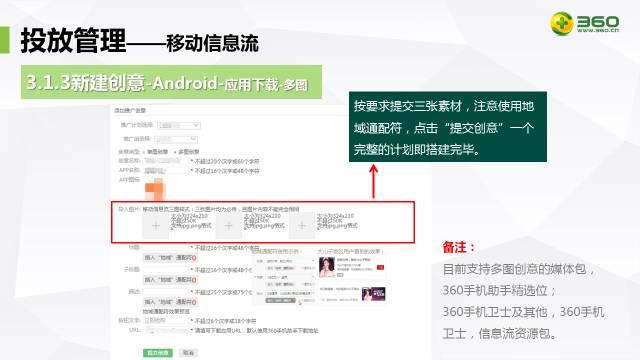
Task: Click the second image upload plus box
Action: [x=229, y=226]
